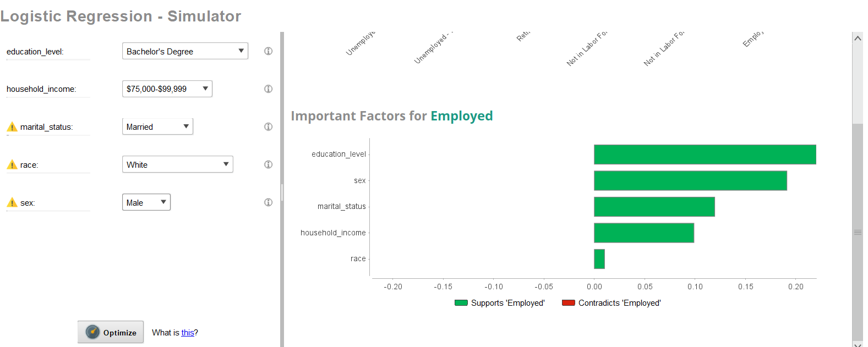Open the education_level dropdown

(185, 51)
